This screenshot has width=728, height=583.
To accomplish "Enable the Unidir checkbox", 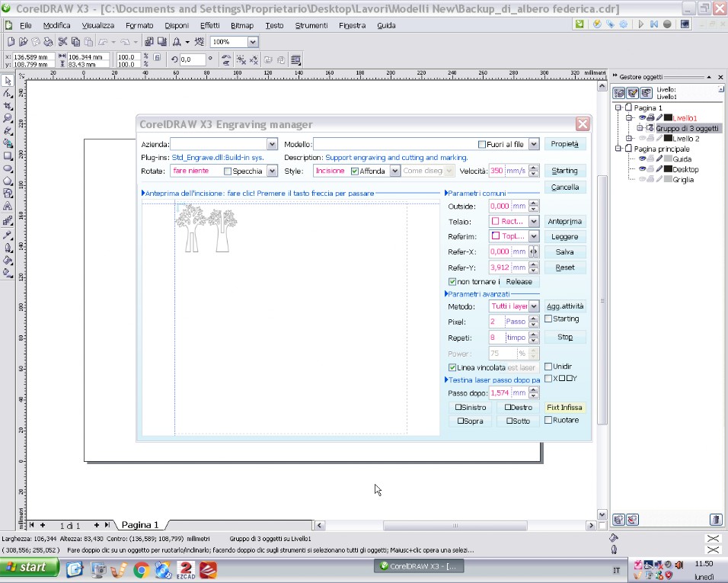I will [x=548, y=367].
